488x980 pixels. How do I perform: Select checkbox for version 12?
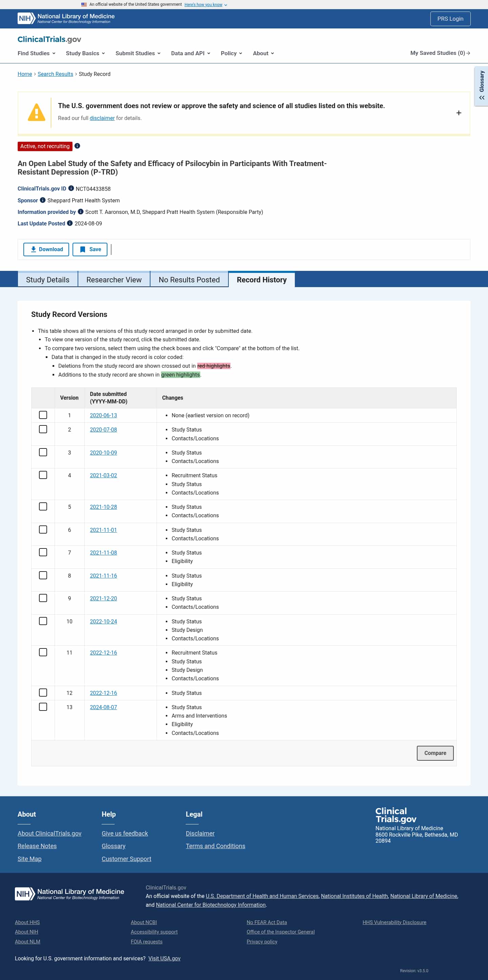click(43, 693)
